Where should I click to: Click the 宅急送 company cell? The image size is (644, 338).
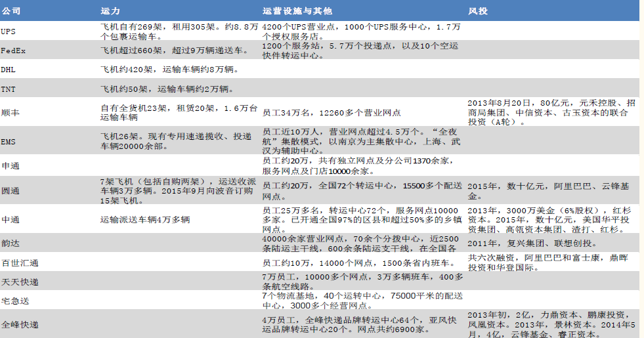click(x=15, y=301)
